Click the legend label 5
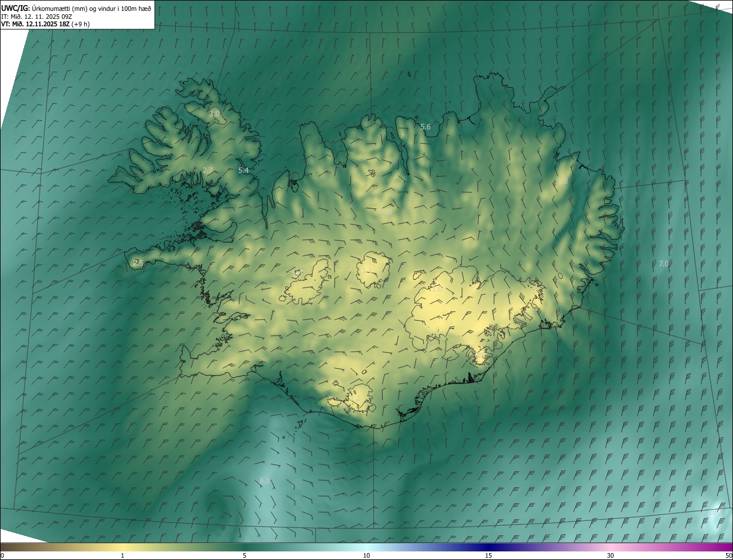 click(x=245, y=555)
